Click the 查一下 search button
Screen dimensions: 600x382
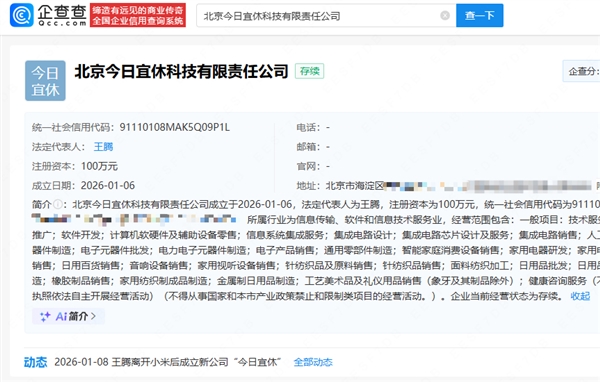(479, 15)
